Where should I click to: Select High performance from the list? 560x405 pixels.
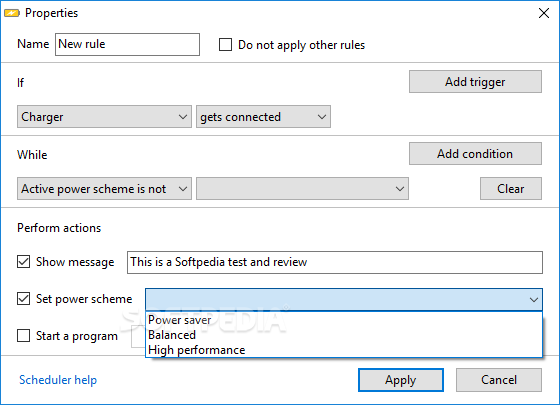tap(344, 350)
